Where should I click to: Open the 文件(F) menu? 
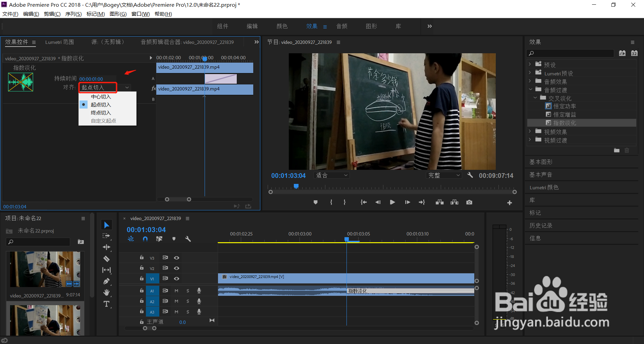[x=10, y=14]
